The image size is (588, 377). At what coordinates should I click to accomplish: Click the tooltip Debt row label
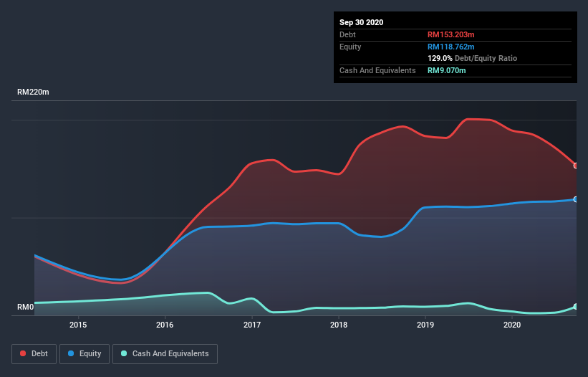[x=347, y=34]
